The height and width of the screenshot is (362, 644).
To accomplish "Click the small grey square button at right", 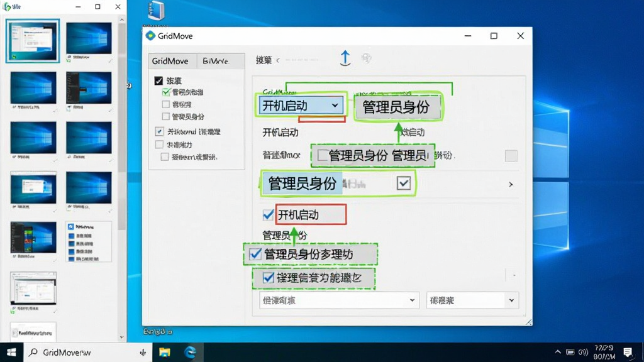I will (x=511, y=156).
